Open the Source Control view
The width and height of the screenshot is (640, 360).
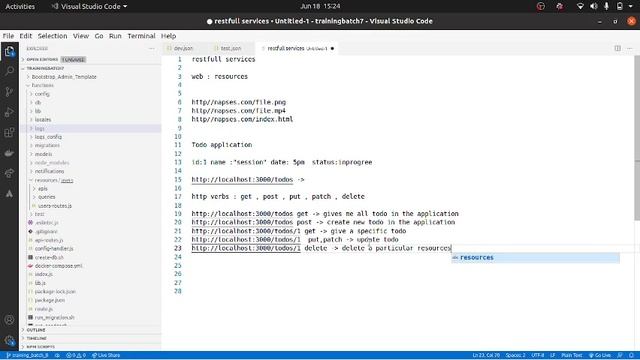(9, 91)
